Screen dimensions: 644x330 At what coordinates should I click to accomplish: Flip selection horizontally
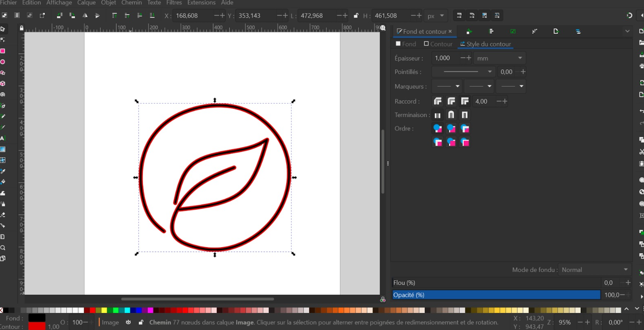coord(85,15)
